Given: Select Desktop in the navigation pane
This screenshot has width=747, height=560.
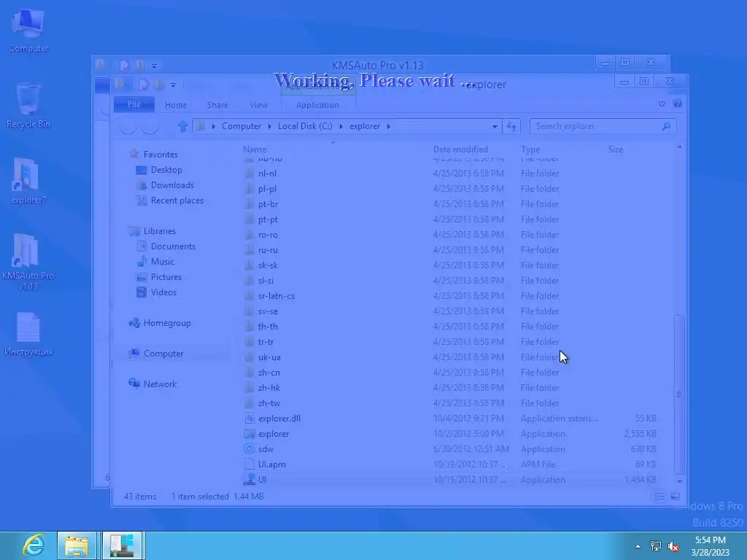Looking at the screenshot, I should coord(166,169).
